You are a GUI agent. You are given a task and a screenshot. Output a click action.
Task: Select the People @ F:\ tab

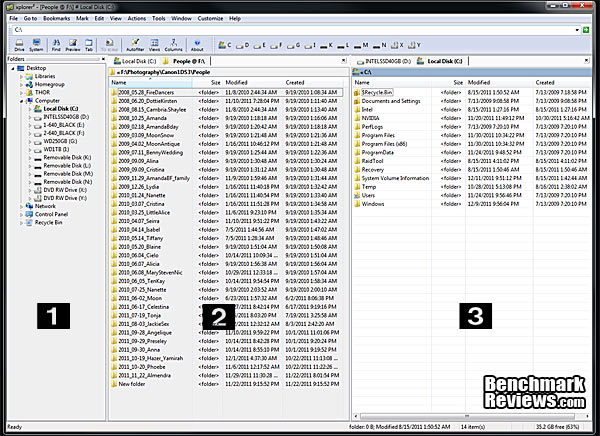[x=185, y=61]
